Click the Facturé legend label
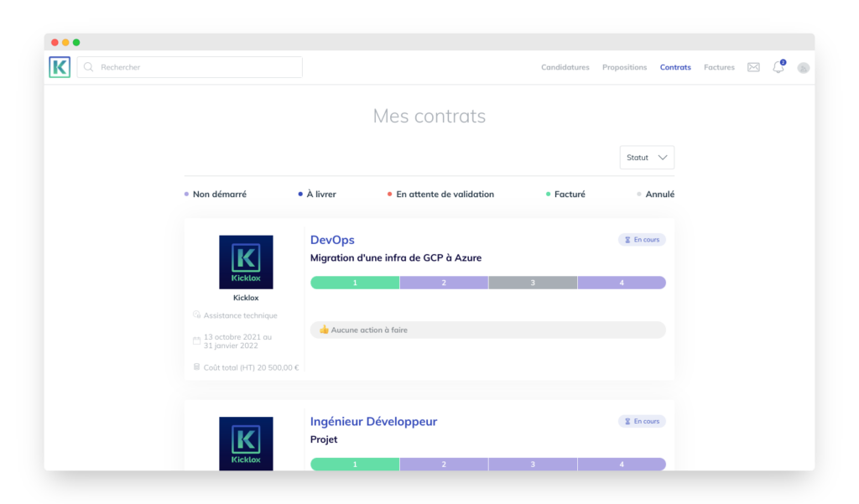 pyautogui.click(x=570, y=194)
